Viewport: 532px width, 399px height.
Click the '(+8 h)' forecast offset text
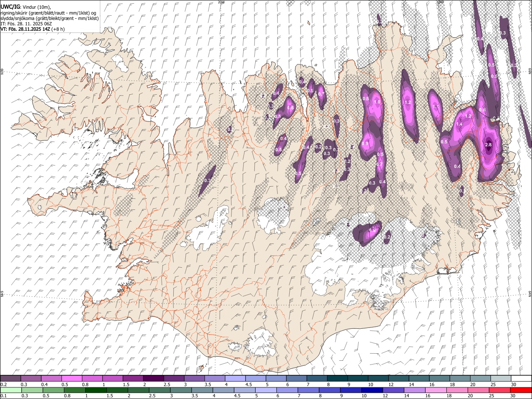tap(58, 29)
